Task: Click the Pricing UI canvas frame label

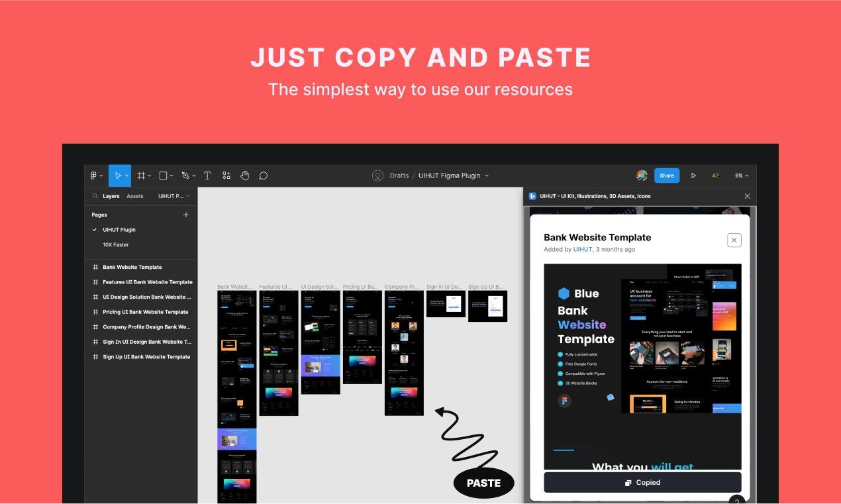Action: pyautogui.click(x=360, y=287)
